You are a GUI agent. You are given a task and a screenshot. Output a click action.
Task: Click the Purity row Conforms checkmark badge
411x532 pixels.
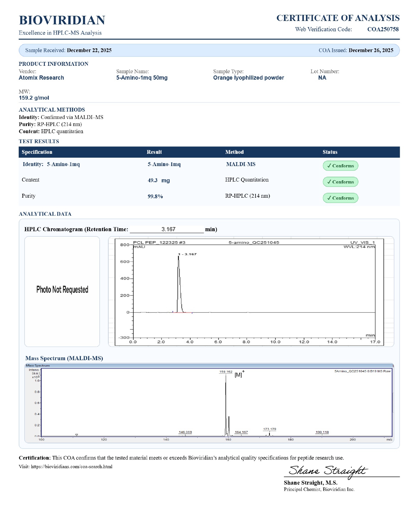[340, 198]
